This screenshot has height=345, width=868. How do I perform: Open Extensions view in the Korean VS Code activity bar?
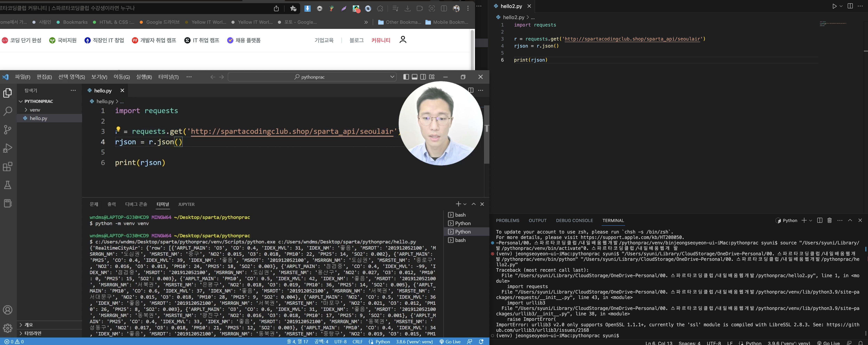(7, 167)
